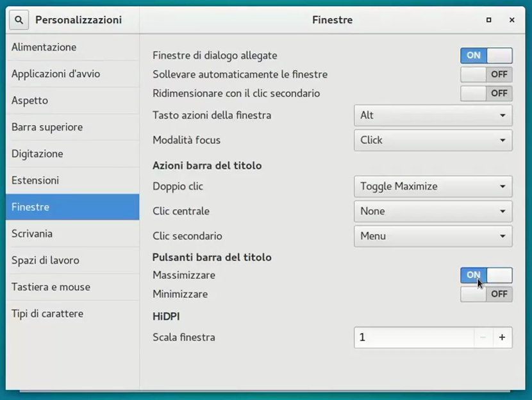Screen dimensions: 532x400
Task: Switch to Estensioni in sidebar
Action: tap(35, 180)
